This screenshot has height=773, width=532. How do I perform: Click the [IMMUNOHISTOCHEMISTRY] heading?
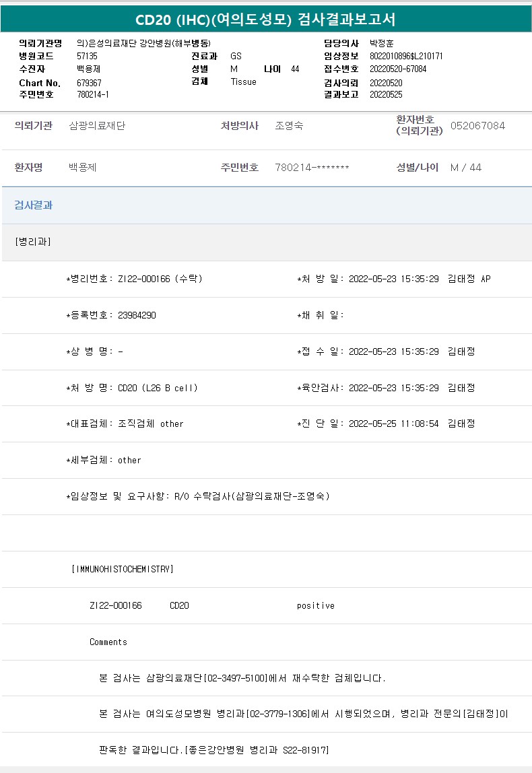(122, 569)
